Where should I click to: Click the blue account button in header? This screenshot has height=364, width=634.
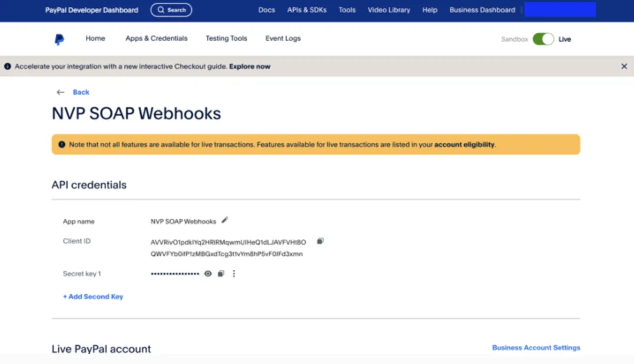click(x=560, y=9)
